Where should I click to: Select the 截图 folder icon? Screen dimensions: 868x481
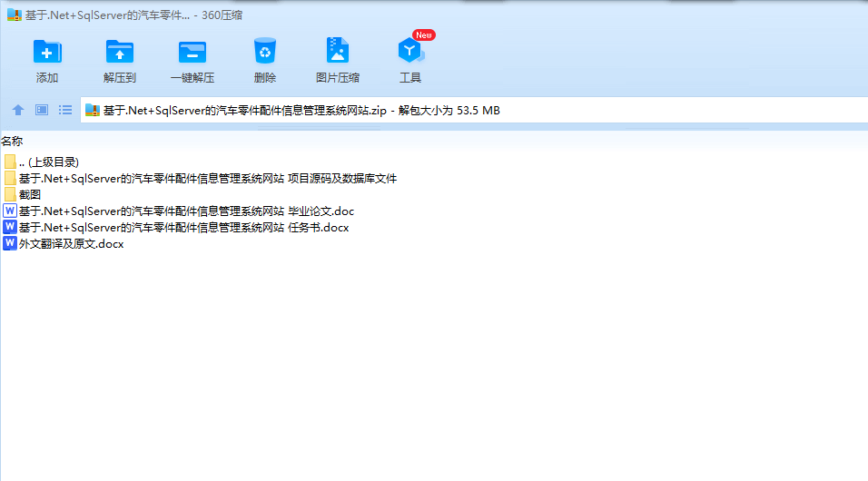(x=10, y=194)
